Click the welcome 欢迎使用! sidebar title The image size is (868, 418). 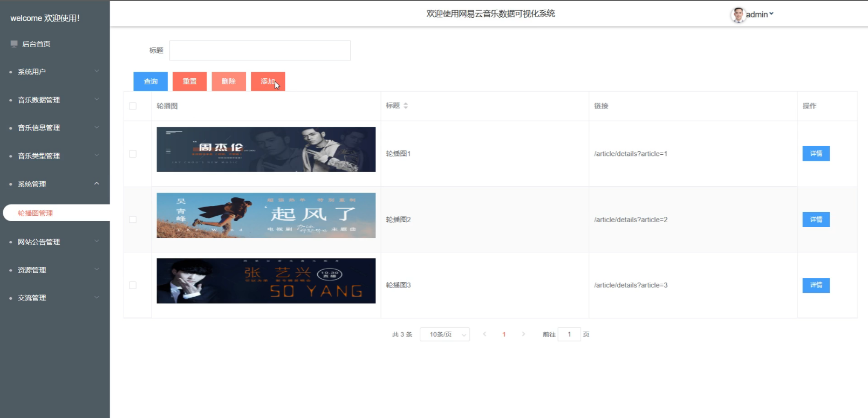pos(45,18)
